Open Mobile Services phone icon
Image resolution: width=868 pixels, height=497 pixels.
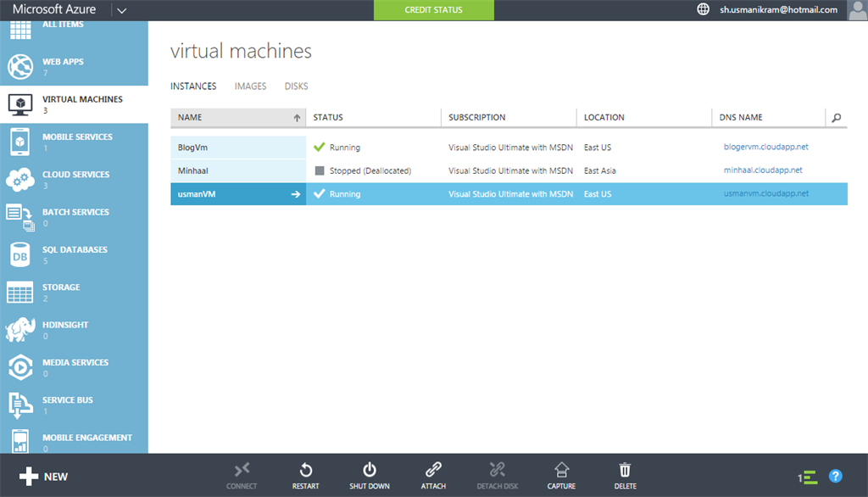20,142
